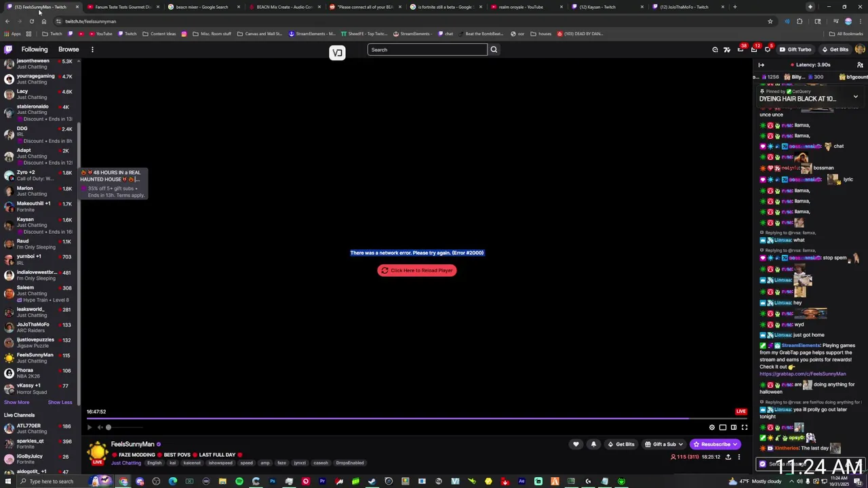Click the FeelsSunnyMan channel avatar
Screen dimensions: 868x488
coord(98,452)
